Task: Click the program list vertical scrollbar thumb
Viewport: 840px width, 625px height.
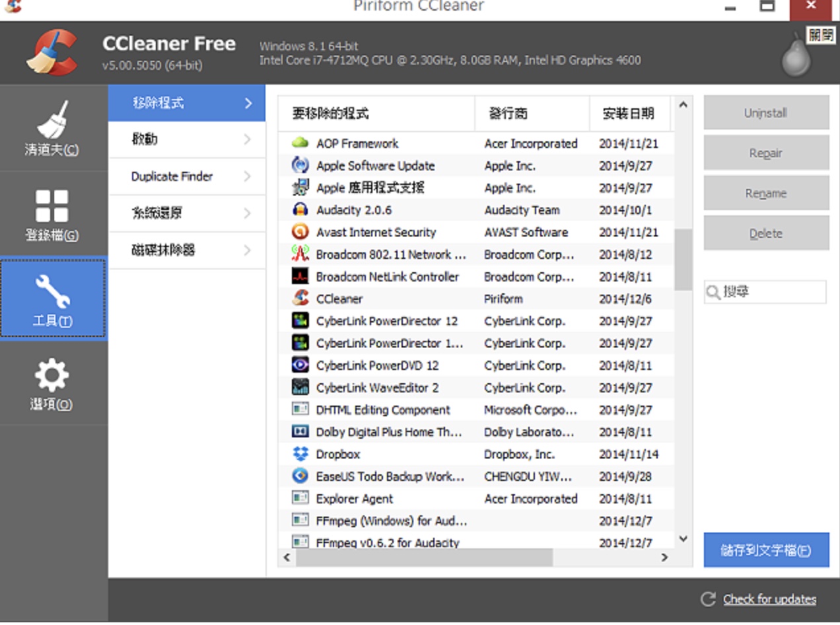Action: pyautogui.click(x=683, y=260)
